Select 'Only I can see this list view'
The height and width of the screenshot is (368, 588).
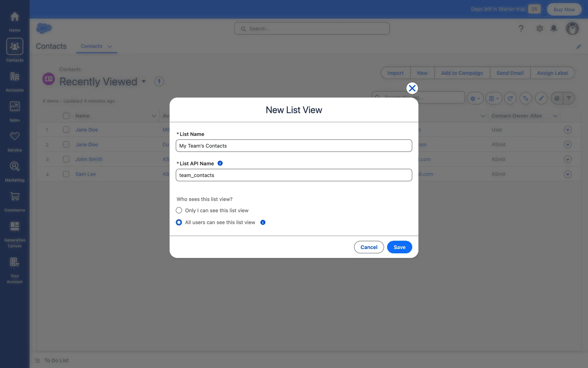pos(179,210)
